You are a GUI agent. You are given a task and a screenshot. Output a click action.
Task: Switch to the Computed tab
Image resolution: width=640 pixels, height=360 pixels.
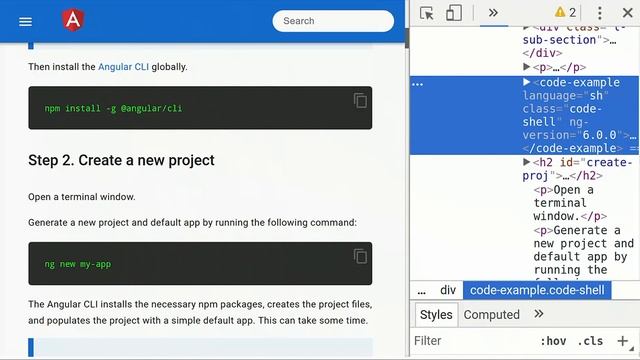point(491,315)
